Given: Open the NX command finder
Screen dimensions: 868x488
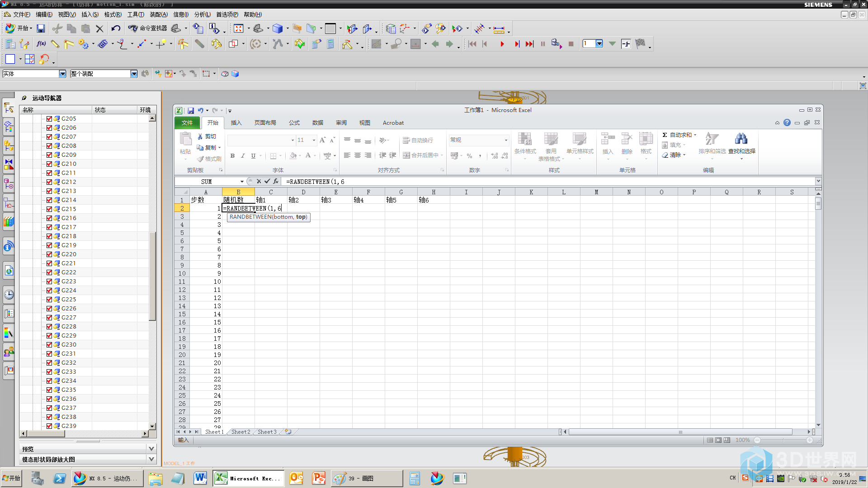Looking at the screenshot, I should pyautogui.click(x=147, y=28).
